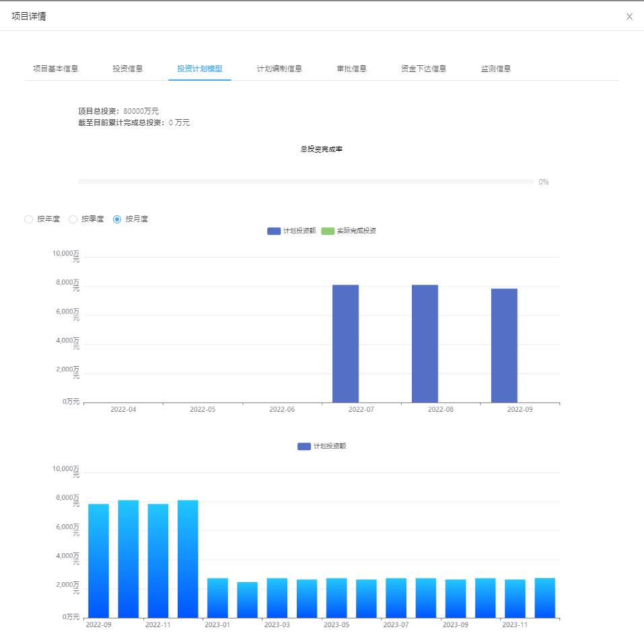644x644 pixels.
Task: Select the 投资计划模型 tab
Action: (x=200, y=69)
